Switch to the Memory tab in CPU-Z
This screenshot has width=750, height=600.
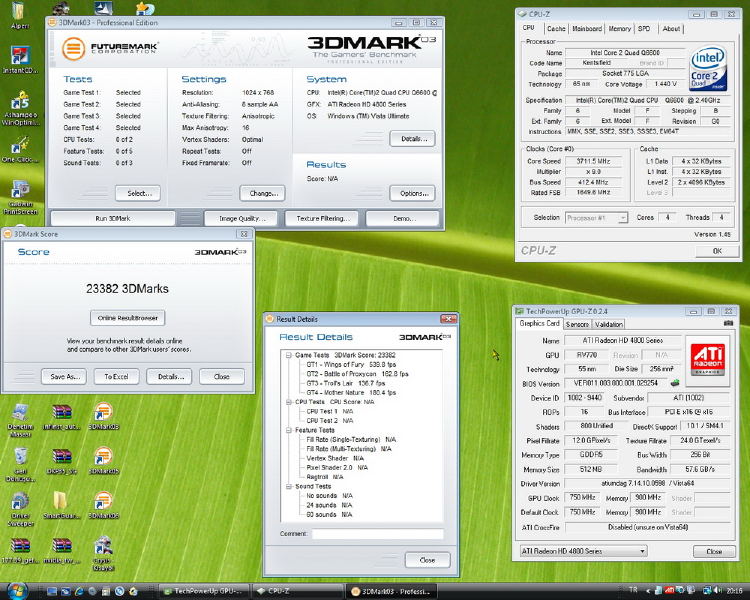619,29
